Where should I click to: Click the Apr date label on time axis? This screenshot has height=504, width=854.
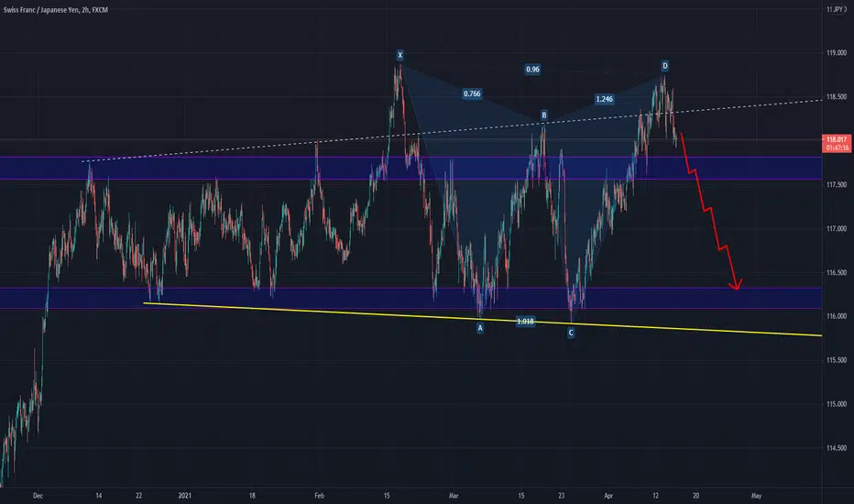pos(608,496)
